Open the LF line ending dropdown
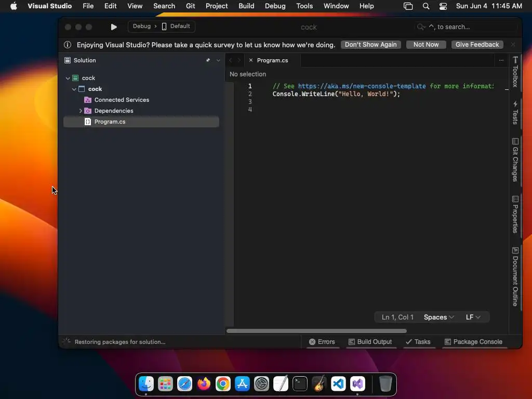This screenshot has width=532, height=399. tap(473, 317)
